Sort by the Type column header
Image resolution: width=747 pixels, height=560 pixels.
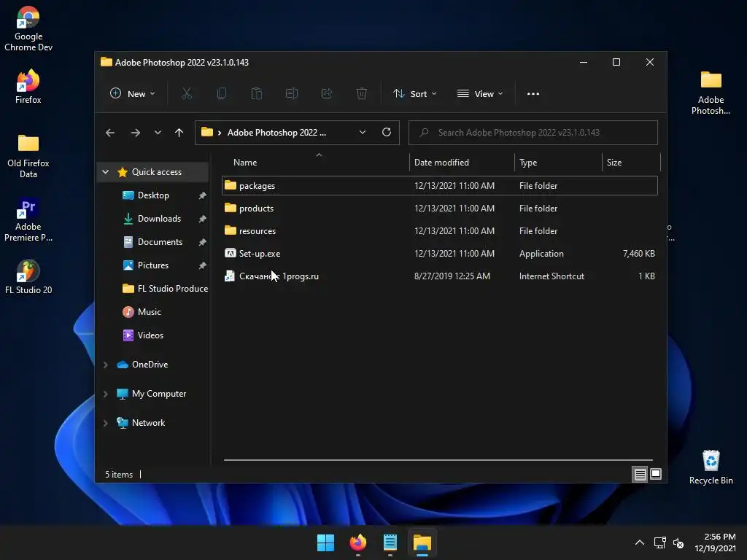[x=528, y=163]
